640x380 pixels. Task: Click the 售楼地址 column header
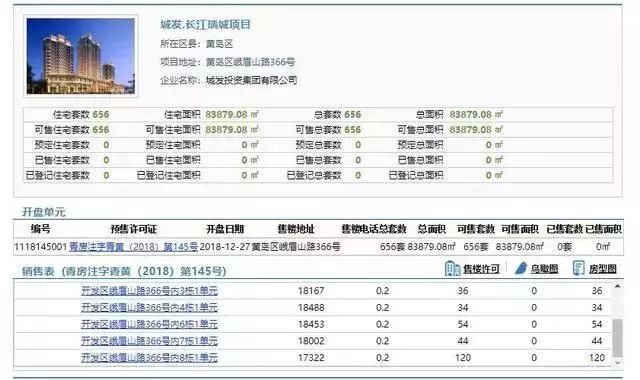pyautogui.click(x=296, y=229)
